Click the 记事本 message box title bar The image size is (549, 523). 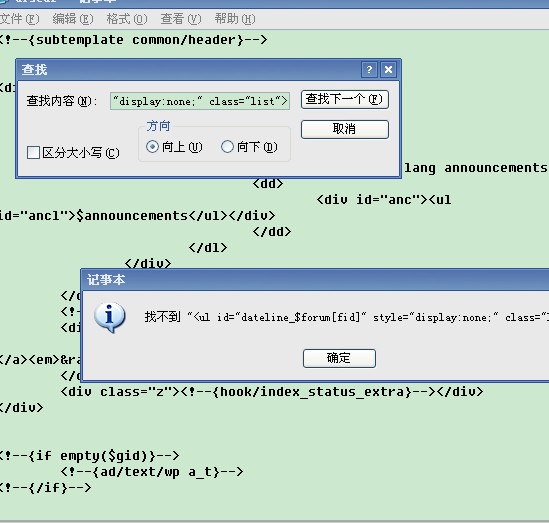(x=315, y=280)
